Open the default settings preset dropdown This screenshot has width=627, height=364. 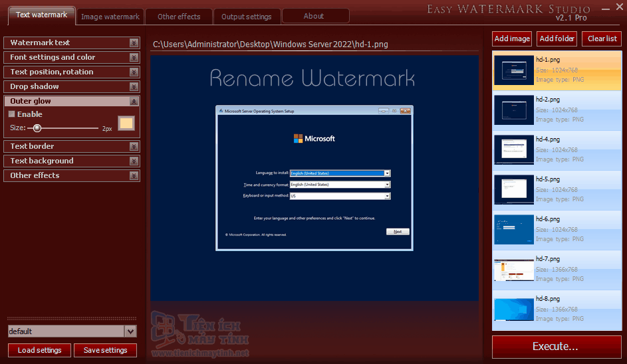coord(130,331)
